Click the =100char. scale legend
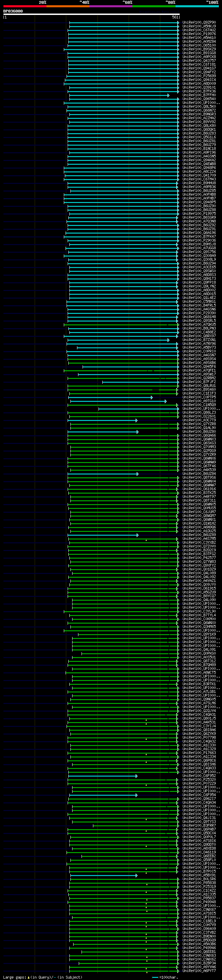The image size is (222, 980). [164, 977]
